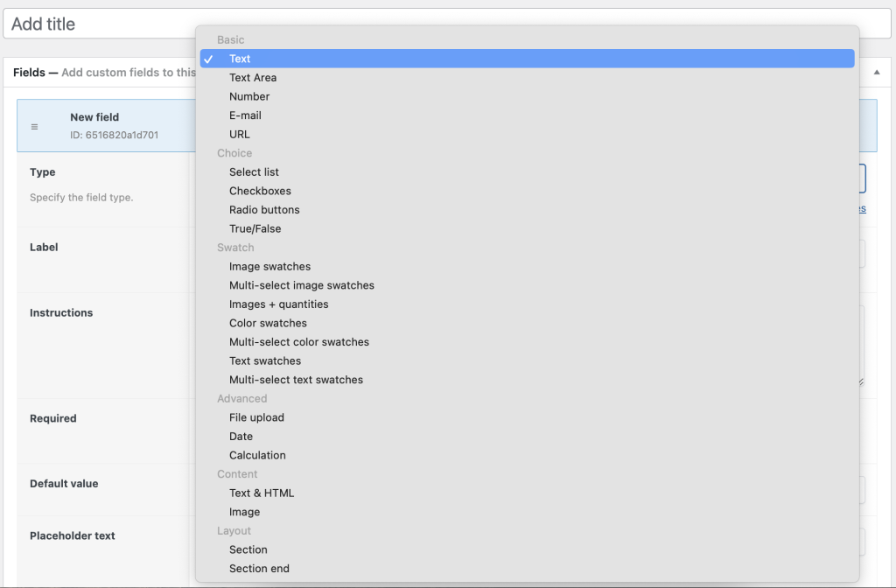Click the drag handle icon beside New field
Screen dimensions: 896x588
(34, 125)
